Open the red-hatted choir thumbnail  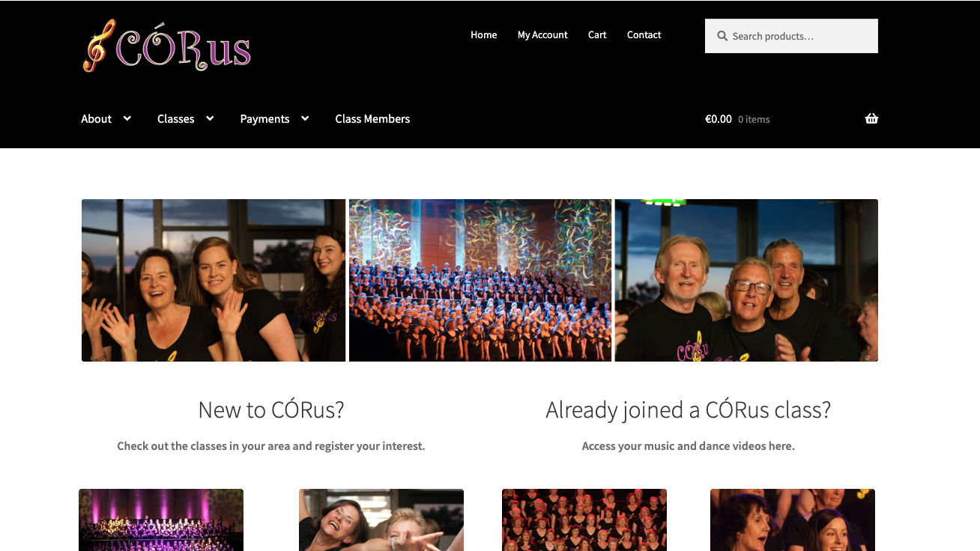584,520
